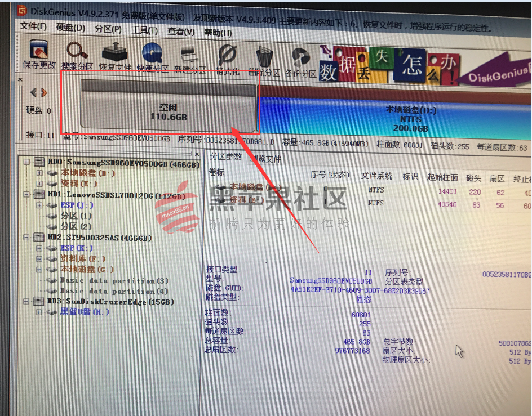Open the 帮助(H) menu
Screen dimensions: 532x416
(x=218, y=33)
